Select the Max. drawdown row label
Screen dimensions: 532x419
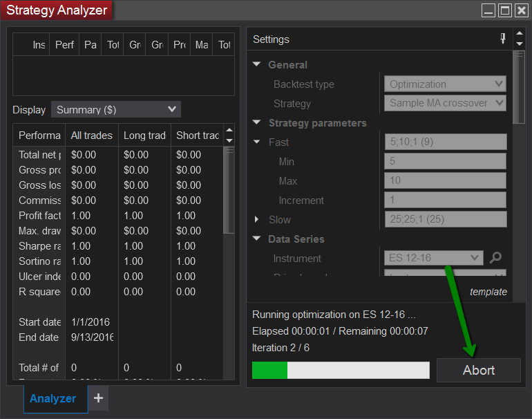coord(39,231)
